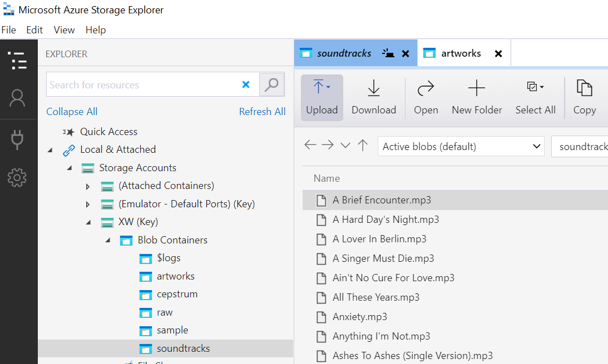
Task: Click the Quick Access star icon
Action: coord(68,132)
